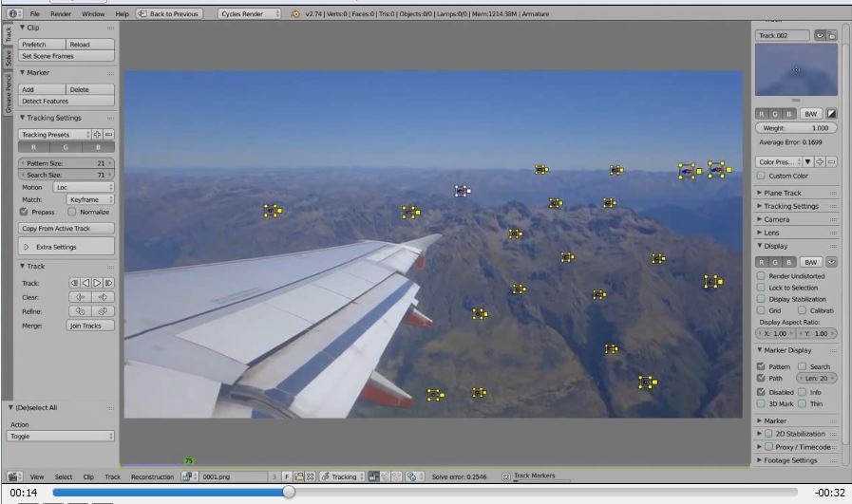Click Back to Previous button
The width and height of the screenshot is (852, 504).
pyautogui.click(x=169, y=13)
